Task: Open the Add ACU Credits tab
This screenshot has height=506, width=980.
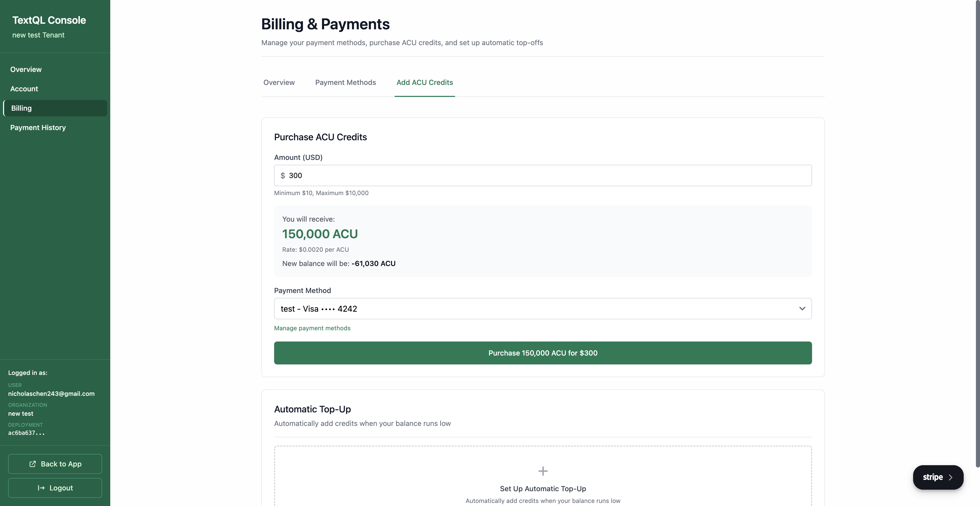Action: [x=424, y=82]
